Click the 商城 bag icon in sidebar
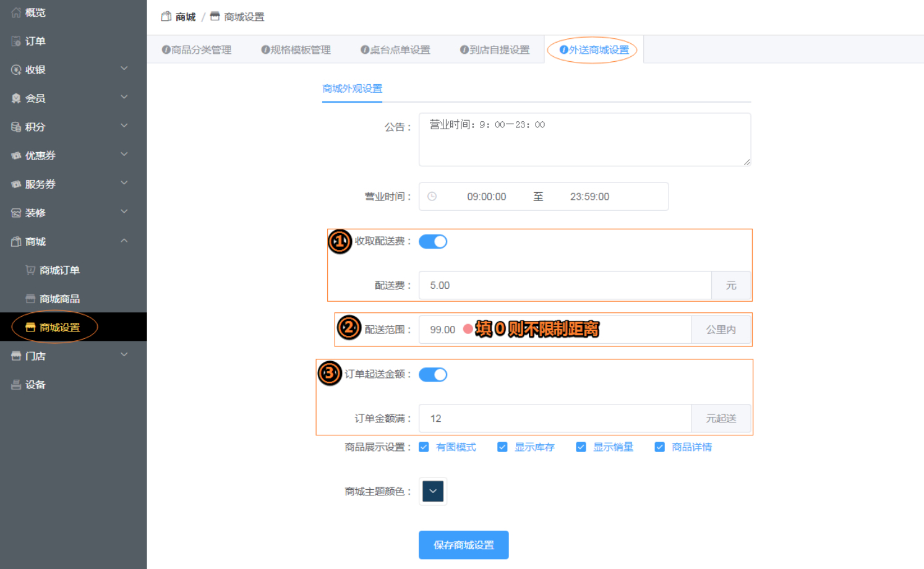924x569 pixels. [x=16, y=242]
